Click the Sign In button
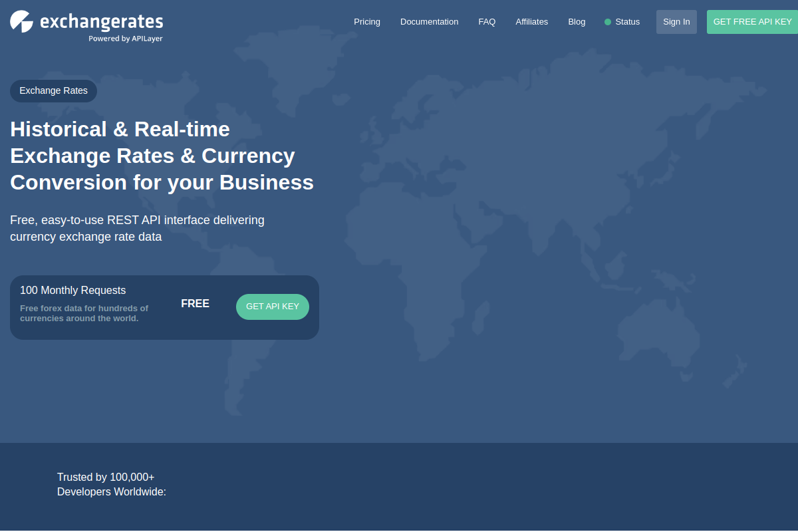Image resolution: width=798 pixels, height=532 pixels. click(x=676, y=22)
